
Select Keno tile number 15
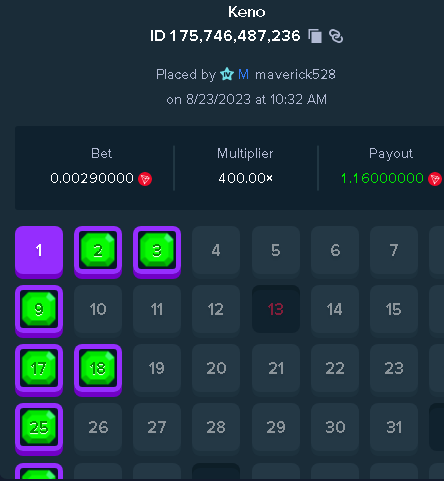pyautogui.click(x=394, y=310)
